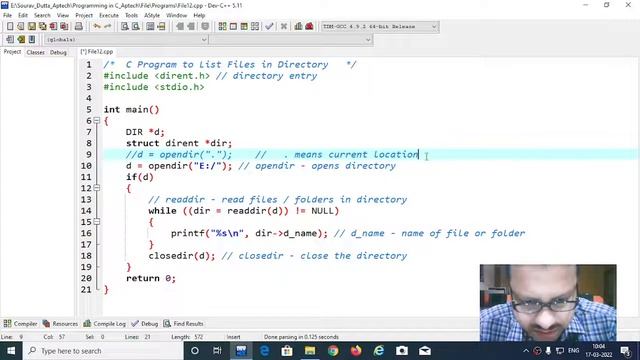The height and width of the screenshot is (360, 640).
Task: Open File Explorer from the taskbar
Action: 310,351
